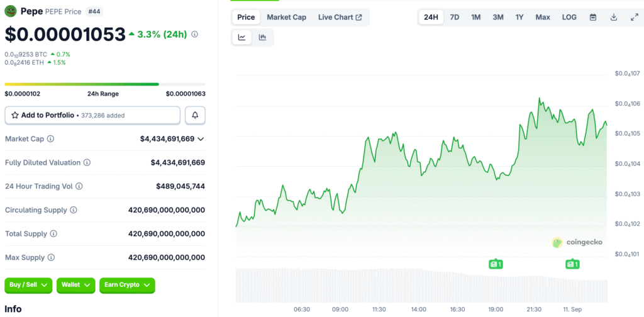Click the 24h Range progress bar

(105, 84)
